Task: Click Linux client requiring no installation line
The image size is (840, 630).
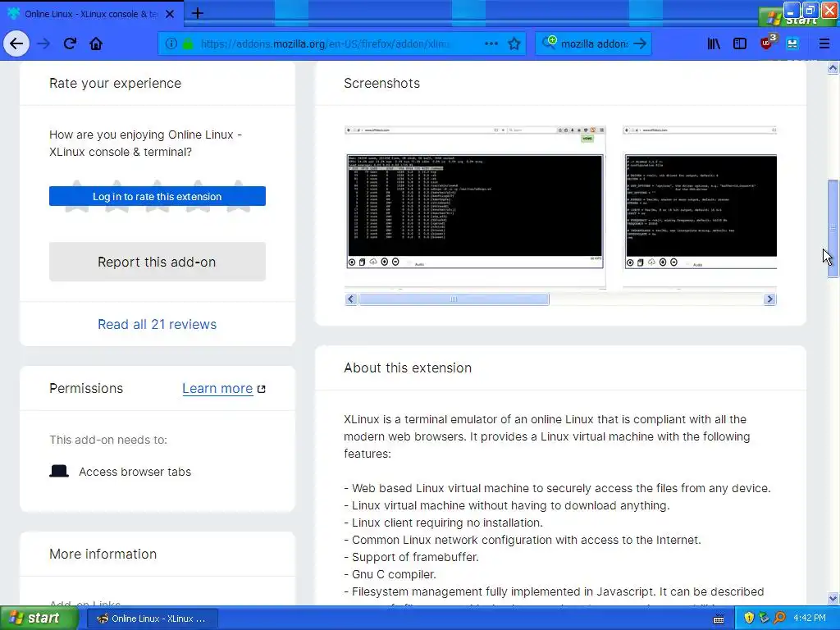Action: click(x=444, y=523)
